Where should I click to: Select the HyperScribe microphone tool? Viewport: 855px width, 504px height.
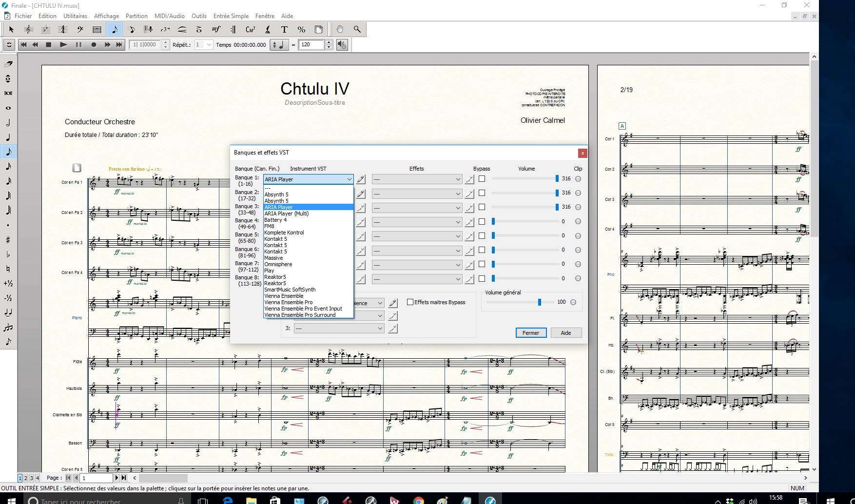pyautogui.click(x=149, y=29)
